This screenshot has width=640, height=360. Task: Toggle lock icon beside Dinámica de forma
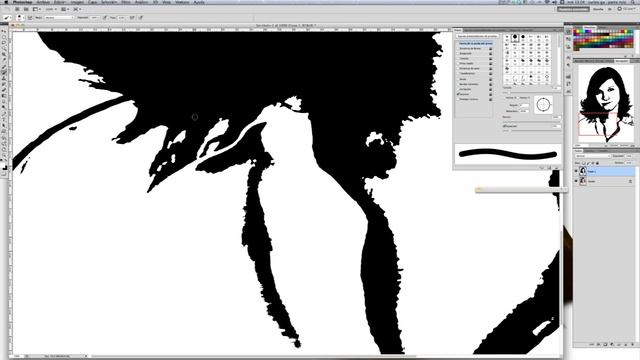pyautogui.click(x=491, y=49)
